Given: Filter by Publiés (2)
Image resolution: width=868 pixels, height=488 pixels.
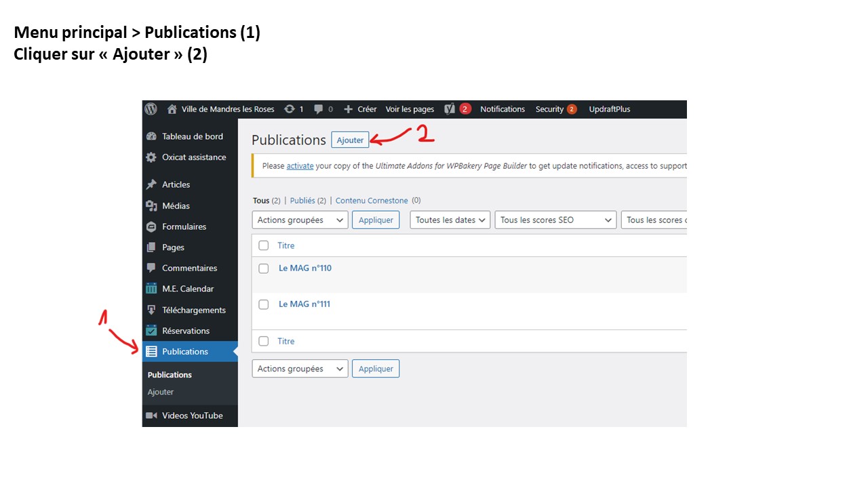Looking at the screenshot, I should coord(308,201).
